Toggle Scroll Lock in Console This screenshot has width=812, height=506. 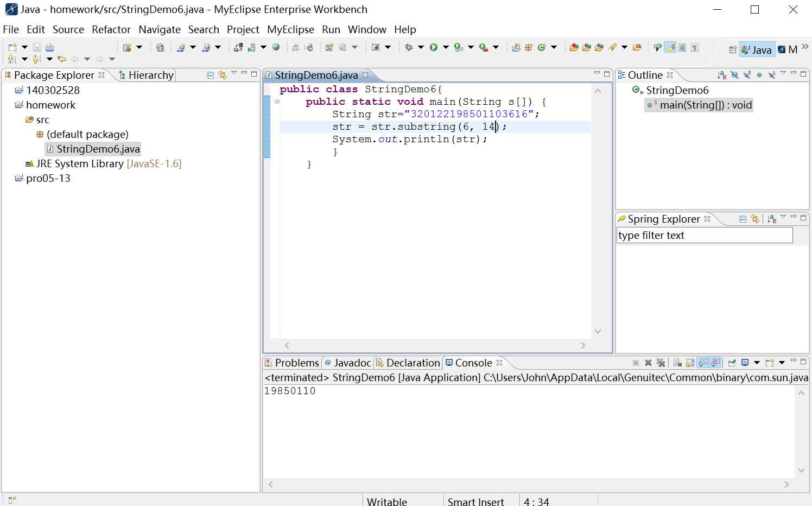point(690,363)
